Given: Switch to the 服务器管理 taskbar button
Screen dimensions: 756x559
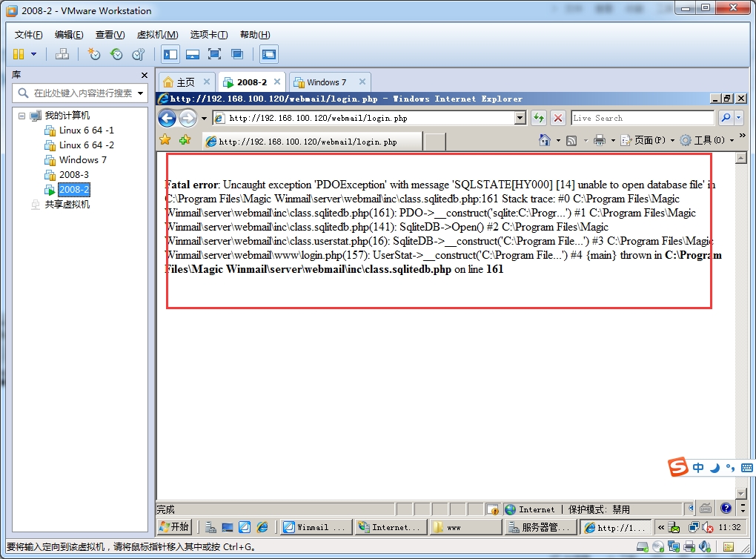Looking at the screenshot, I should [540, 527].
